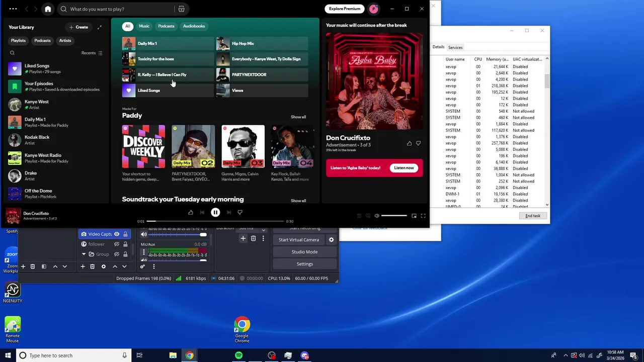
Task: Open virtual camera gear settings in OBS
Action: (331, 240)
